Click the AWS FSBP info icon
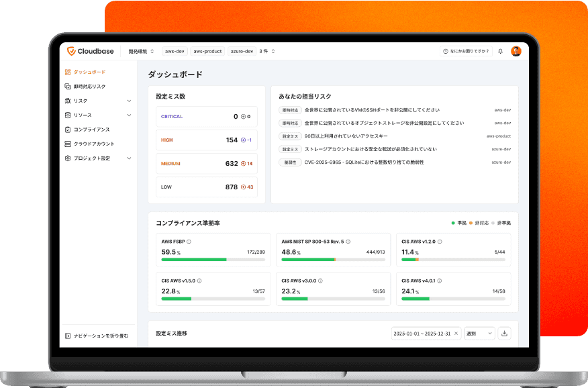Image resolution: width=588 pixels, height=388 pixels. [189, 242]
